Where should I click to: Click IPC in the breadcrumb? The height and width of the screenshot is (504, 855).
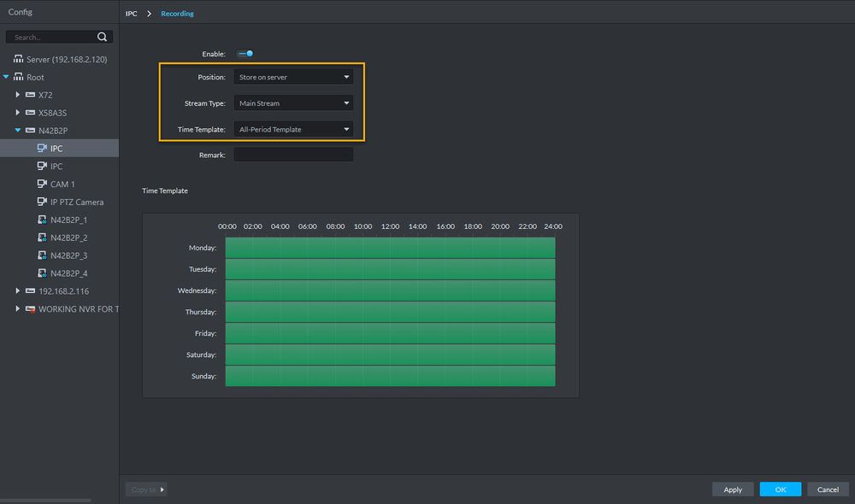coord(131,14)
